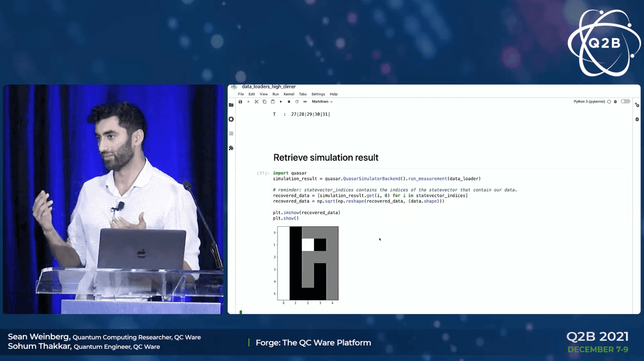Enable debugger via toolbar bug icon
This screenshot has height=361, width=644.
pyautogui.click(x=615, y=101)
